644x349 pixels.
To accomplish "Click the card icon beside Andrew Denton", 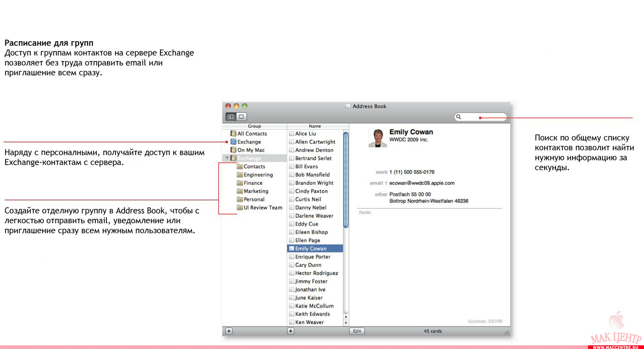I will (292, 150).
